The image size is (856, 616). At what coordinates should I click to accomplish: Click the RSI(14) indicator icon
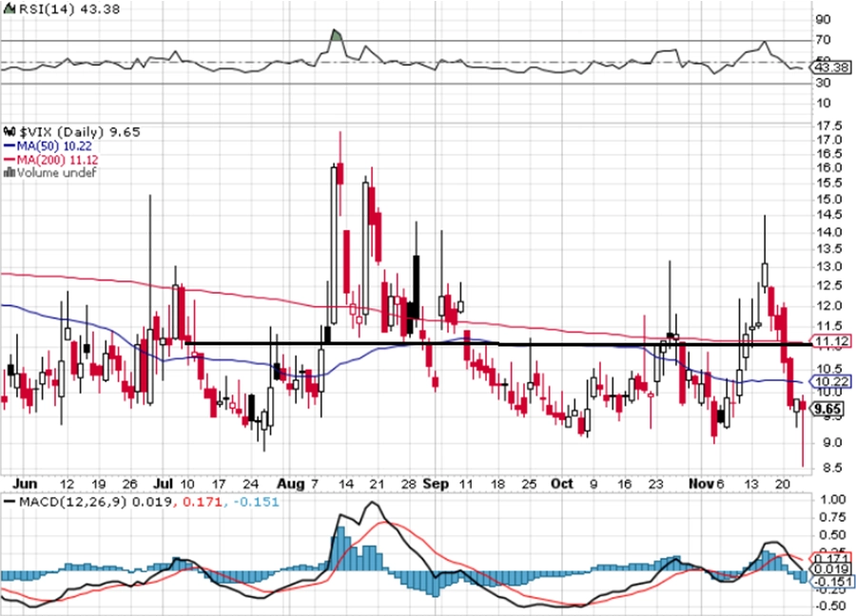(x=10, y=10)
